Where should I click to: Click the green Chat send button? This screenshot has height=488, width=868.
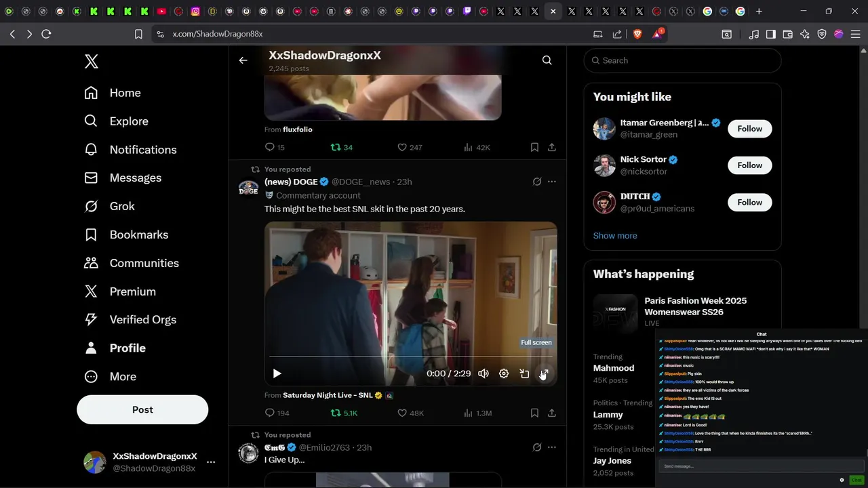[856, 480]
